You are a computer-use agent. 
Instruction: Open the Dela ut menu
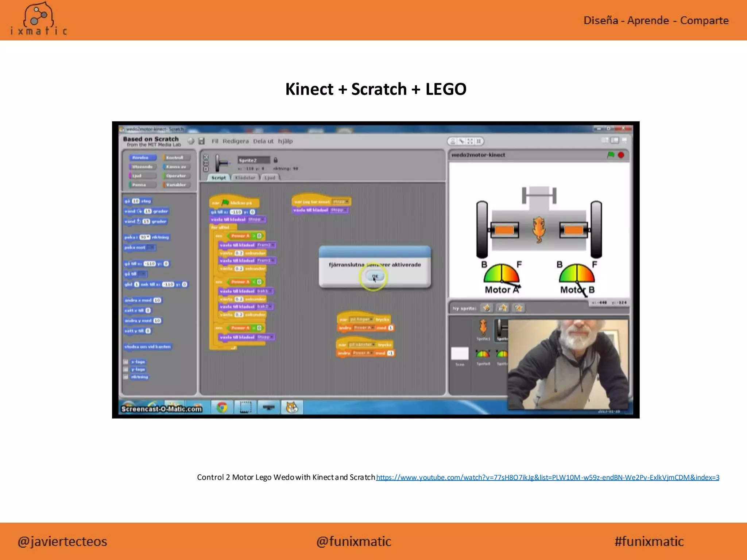pos(263,141)
